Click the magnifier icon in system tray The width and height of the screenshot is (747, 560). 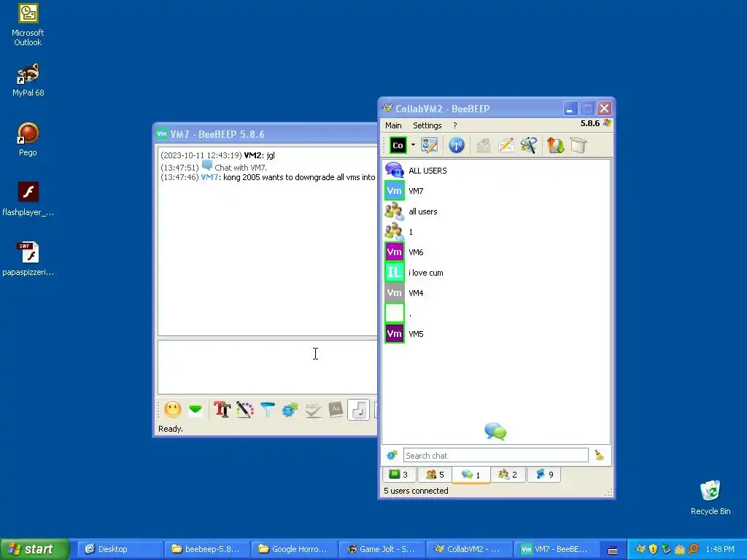pyautogui.click(x=694, y=549)
